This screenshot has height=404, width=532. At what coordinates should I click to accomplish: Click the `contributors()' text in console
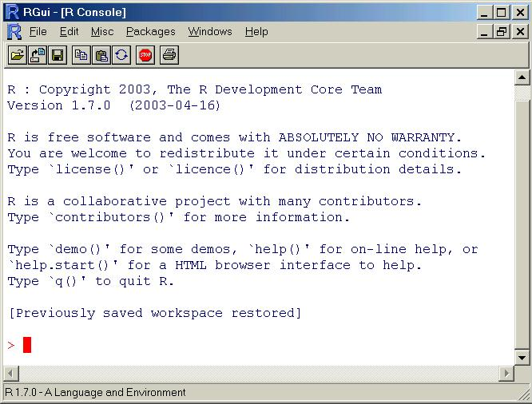point(111,217)
